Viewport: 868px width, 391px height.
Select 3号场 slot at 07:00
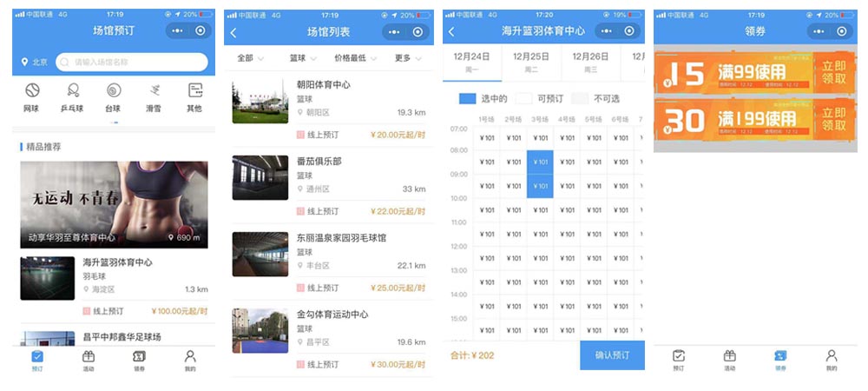pos(540,138)
